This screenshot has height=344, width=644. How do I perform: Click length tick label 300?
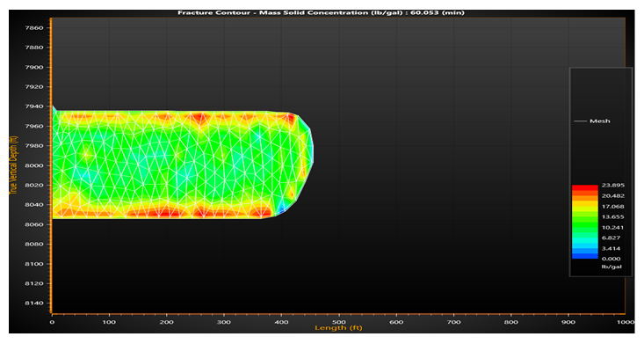[x=224, y=322]
